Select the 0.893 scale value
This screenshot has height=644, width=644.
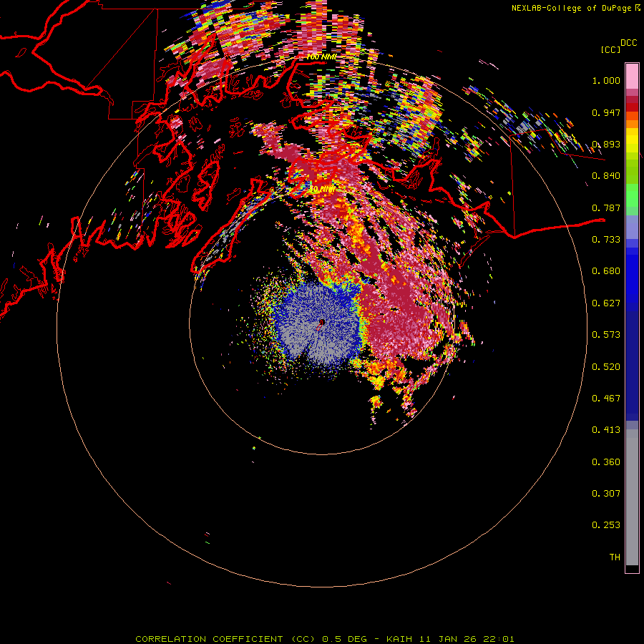606,144
